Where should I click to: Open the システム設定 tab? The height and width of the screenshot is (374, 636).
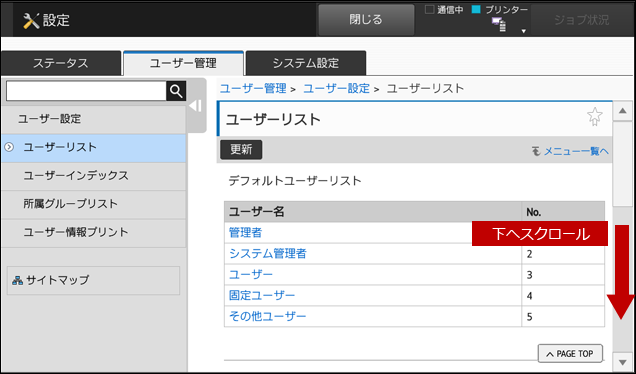pyautogui.click(x=306, y=63)
